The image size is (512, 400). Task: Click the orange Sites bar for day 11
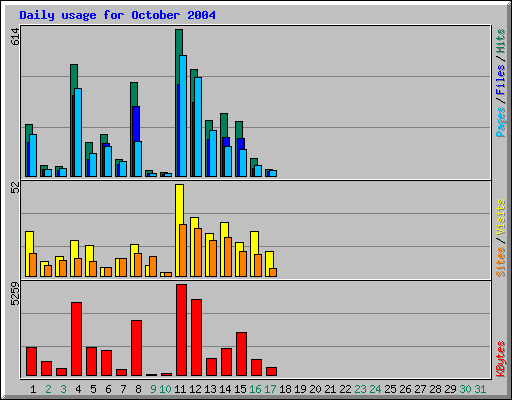pyautogui.click(x=183, y=250)
